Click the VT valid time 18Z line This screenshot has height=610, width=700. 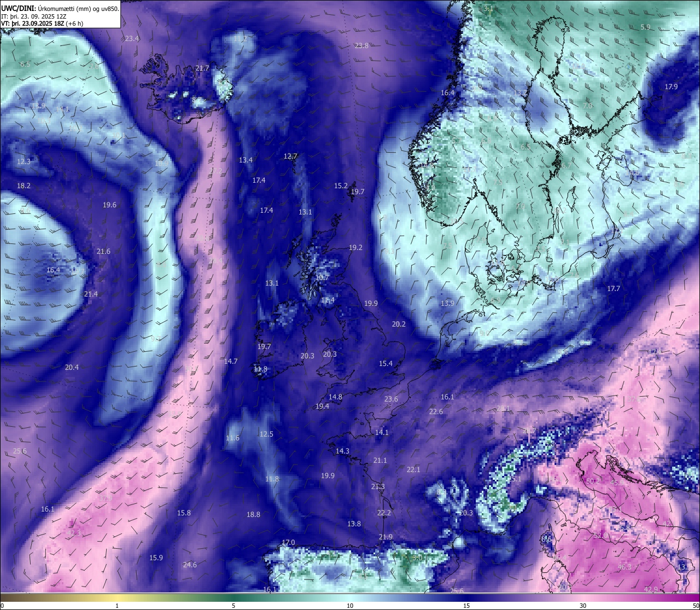pyautogui.click(x=42, y=24)
